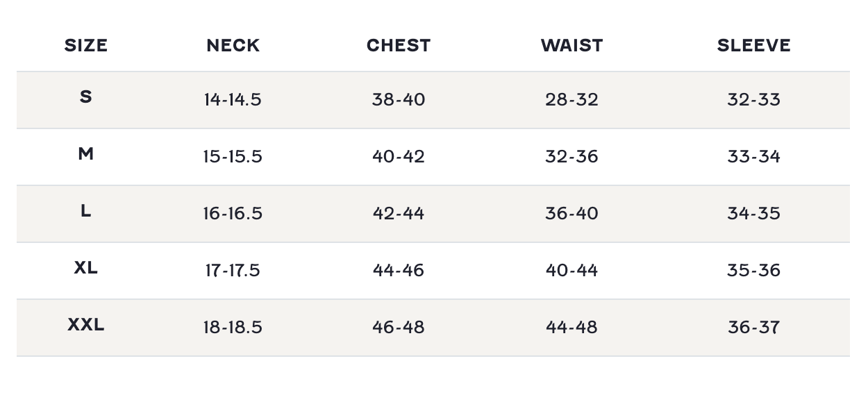The image size is (868, 404).
Task: Click the waist value 36-40
Action: click(571, 214)
